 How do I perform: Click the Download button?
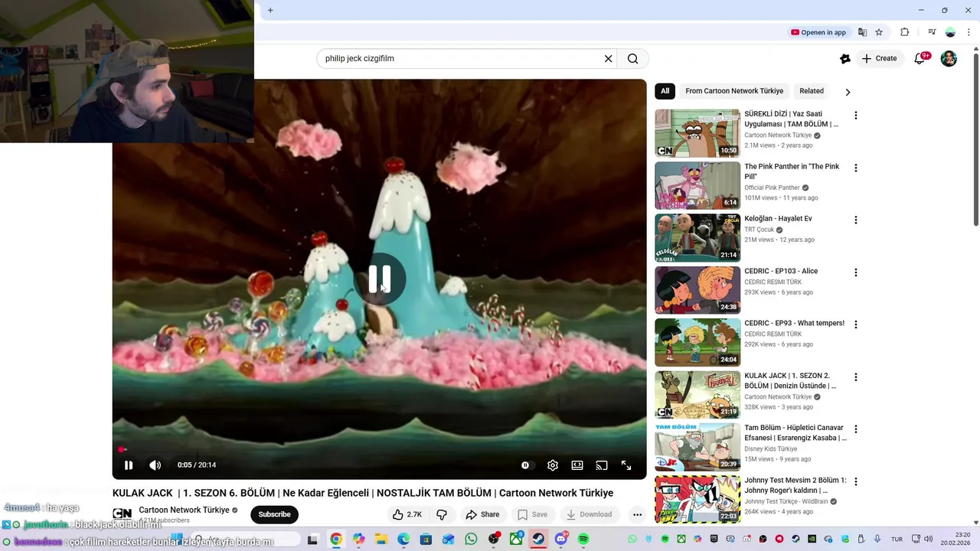pyautogui.click(x=589, y=514)
